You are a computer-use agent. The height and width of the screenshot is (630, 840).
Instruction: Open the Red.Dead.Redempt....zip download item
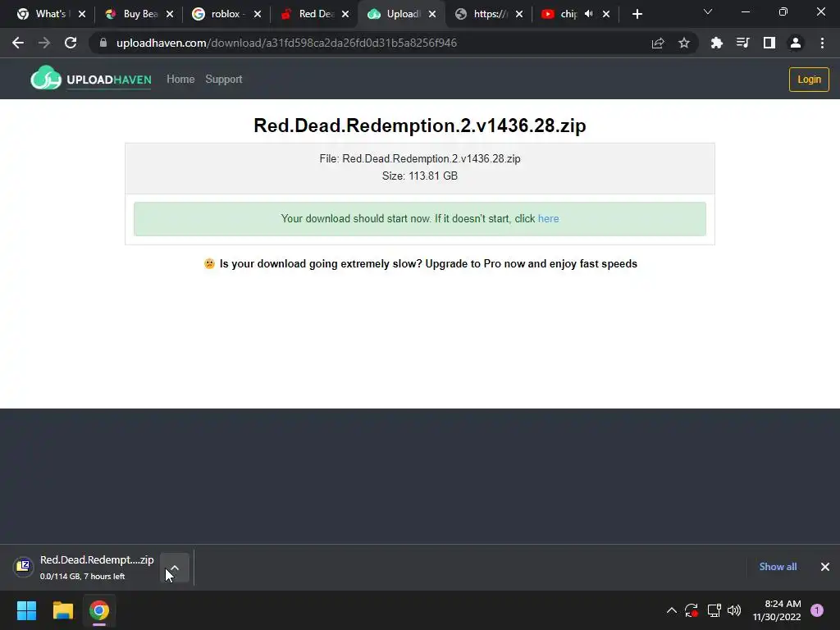coord(84,568)
